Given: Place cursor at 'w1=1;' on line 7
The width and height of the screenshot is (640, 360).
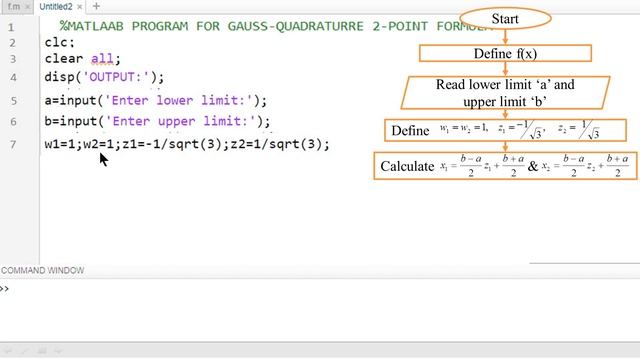Looking at the screenshot, I should [x=63, y=144].
